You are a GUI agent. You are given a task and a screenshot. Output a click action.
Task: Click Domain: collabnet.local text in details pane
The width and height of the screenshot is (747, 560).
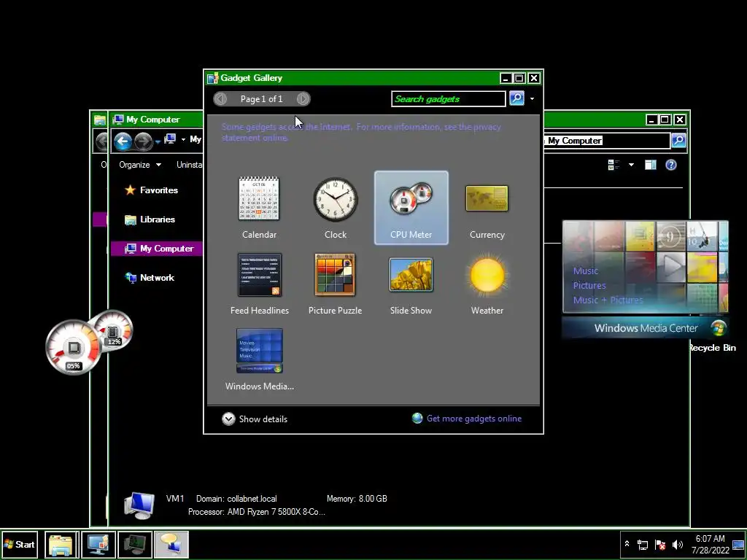pos(236,499)
